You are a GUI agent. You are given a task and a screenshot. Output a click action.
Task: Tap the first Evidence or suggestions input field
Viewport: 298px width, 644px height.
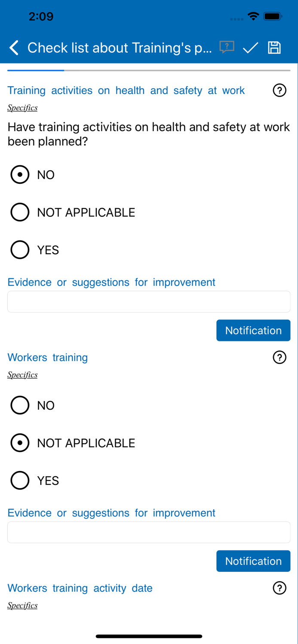click(149, 301)
